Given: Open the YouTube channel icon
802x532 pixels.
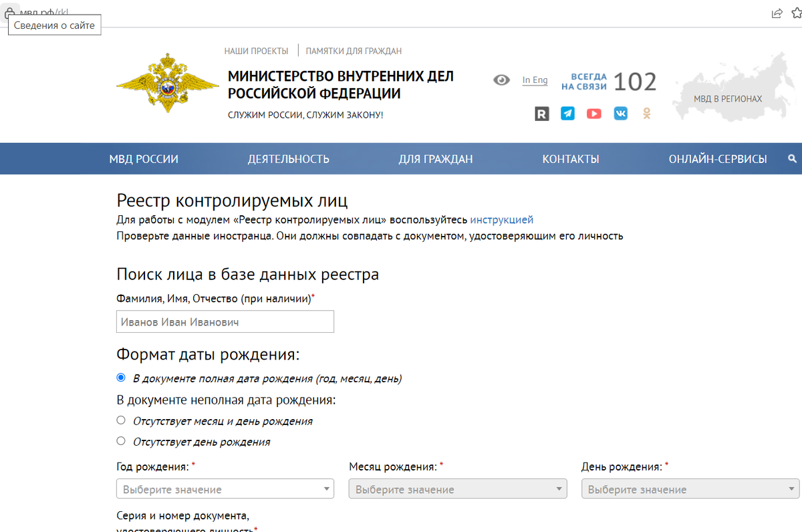Looking at the screenshot, I should click(x=593, y=114).
